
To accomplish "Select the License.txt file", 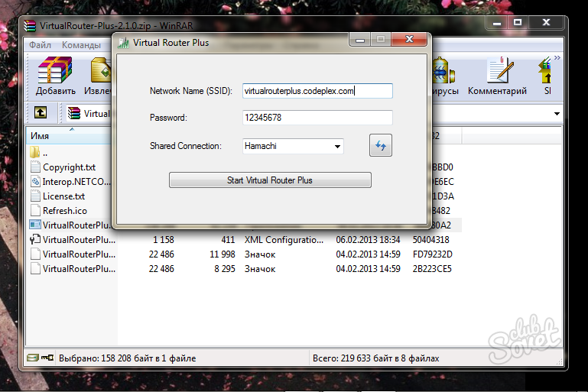I will pyautogui.click(x=63, y=196).
